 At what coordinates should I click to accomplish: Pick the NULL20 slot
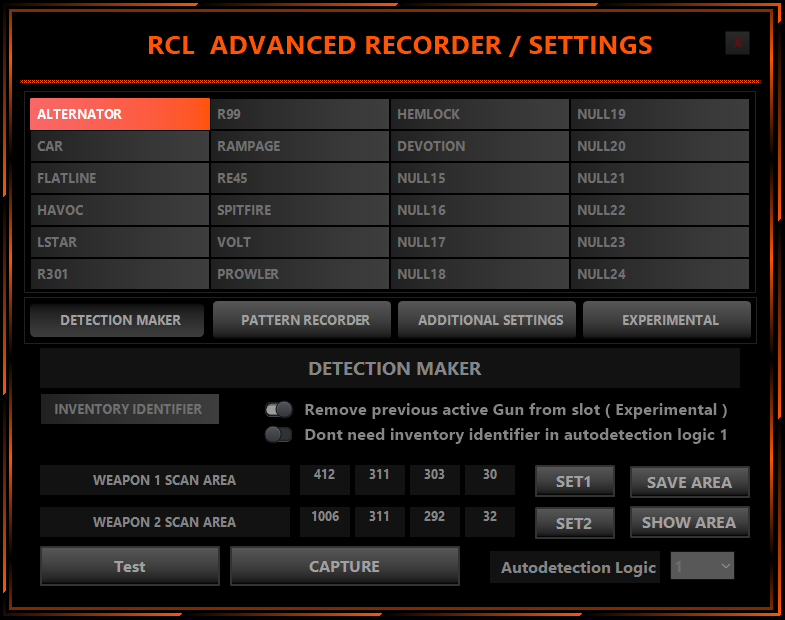coord(660,146)
